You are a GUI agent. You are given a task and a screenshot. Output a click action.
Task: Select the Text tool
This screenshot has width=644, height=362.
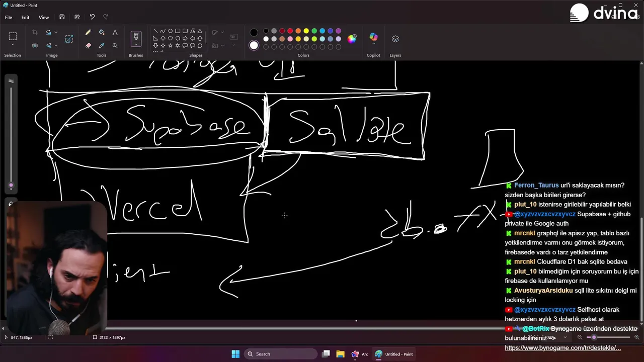(x=115, y=32)
